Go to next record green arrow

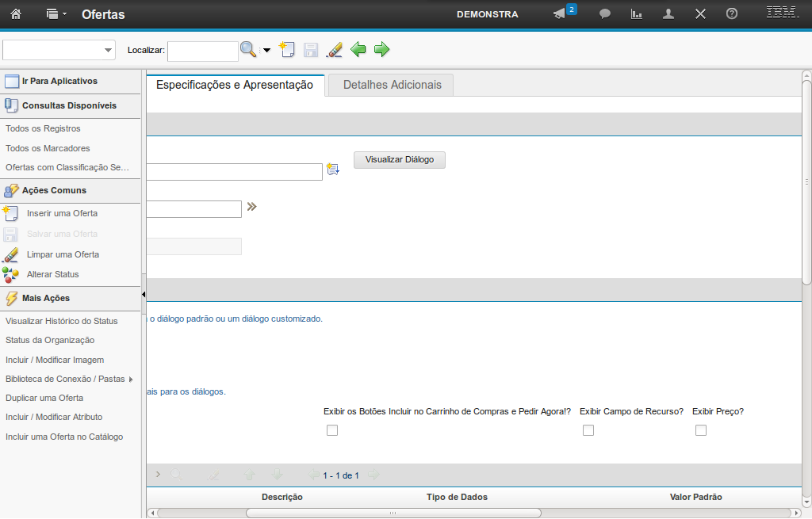click(x=382, y=50)
